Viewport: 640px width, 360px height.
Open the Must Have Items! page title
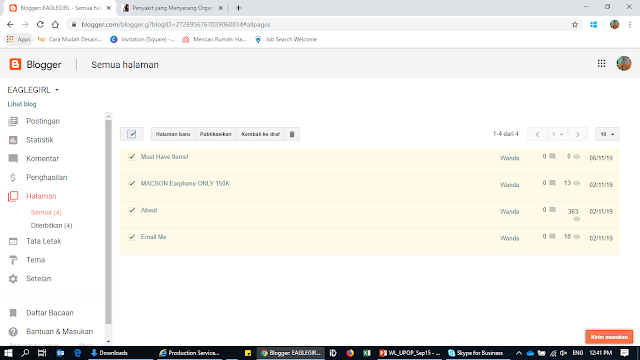coord(164,157)
